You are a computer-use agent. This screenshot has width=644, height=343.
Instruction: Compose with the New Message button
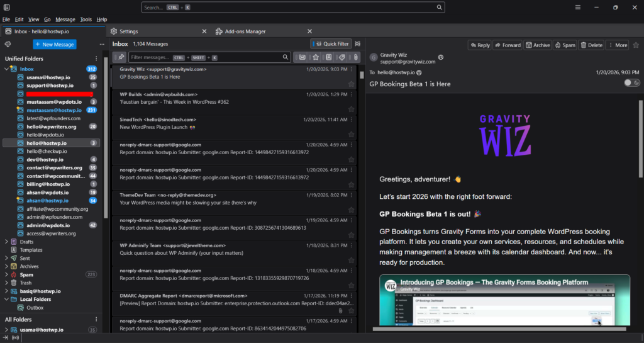click(55, 44)
